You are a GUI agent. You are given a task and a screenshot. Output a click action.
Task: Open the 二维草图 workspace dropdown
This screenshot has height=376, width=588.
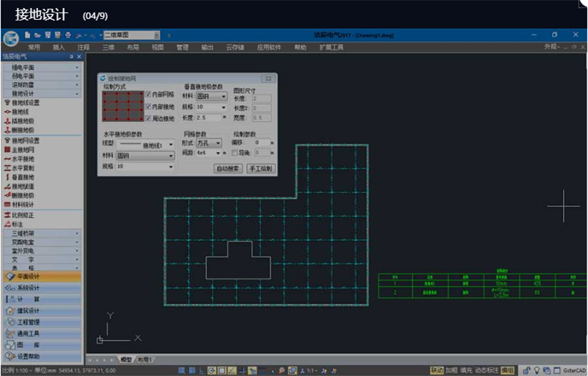tap(132, 35)
